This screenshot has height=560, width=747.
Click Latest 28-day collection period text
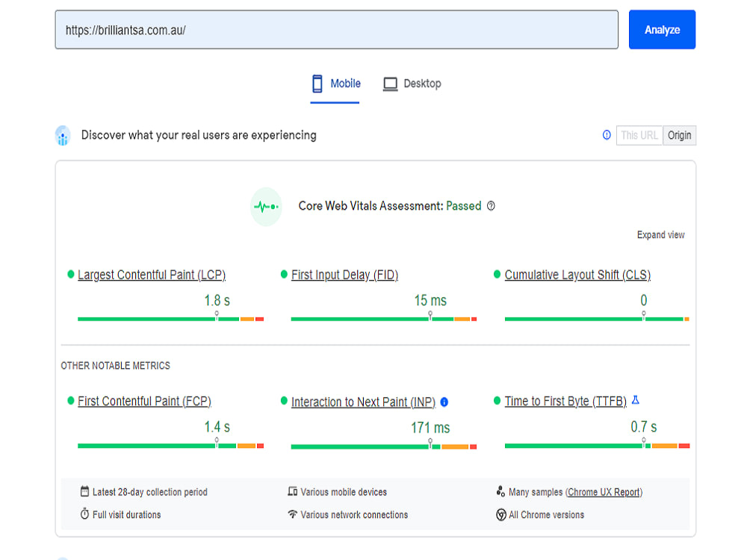coord(150,492)
